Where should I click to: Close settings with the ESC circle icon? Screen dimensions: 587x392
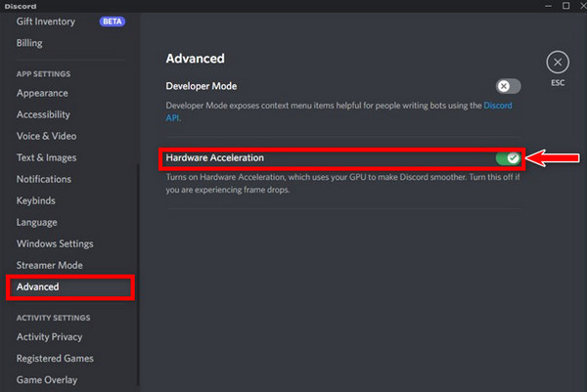(x=558, y=63)
